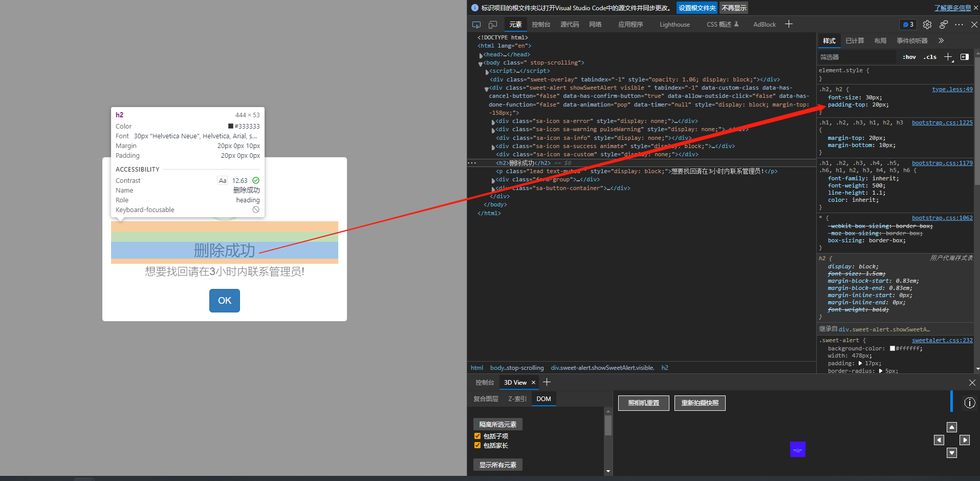Open the 事件侦听器 tab
This screenshot has width=980, height=481.
pyautogui.click(x=912, y=41)
